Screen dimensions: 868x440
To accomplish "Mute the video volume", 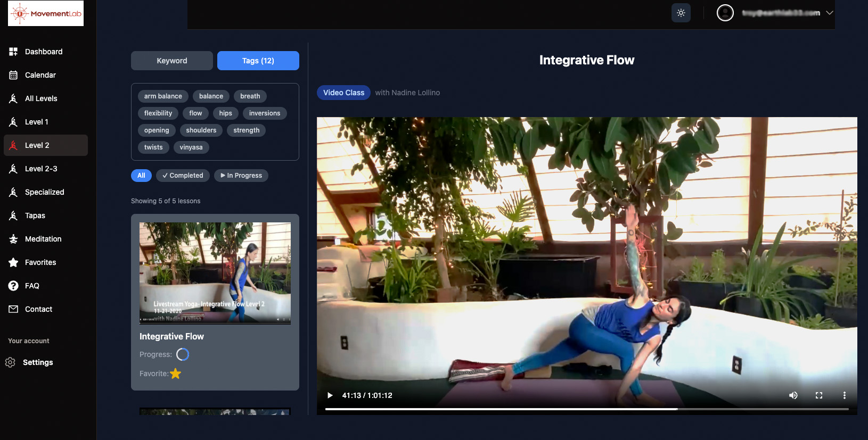I will (x=793, y=395).
